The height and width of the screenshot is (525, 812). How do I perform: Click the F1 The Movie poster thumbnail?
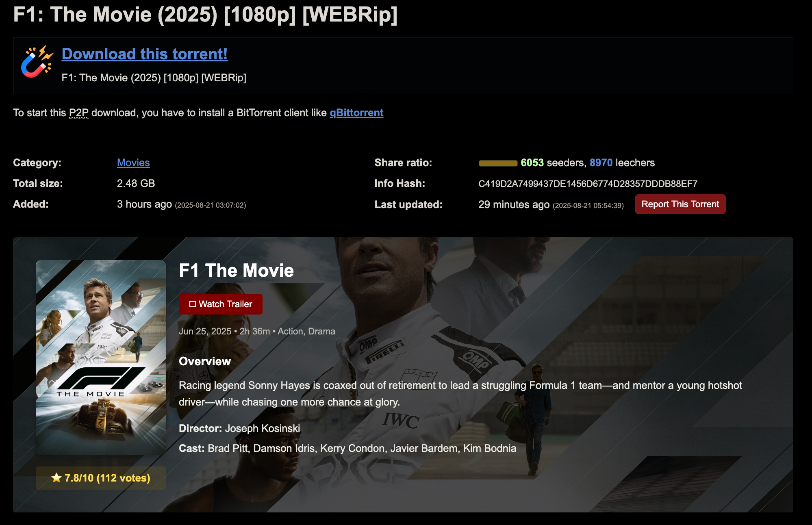coord(101,357)
